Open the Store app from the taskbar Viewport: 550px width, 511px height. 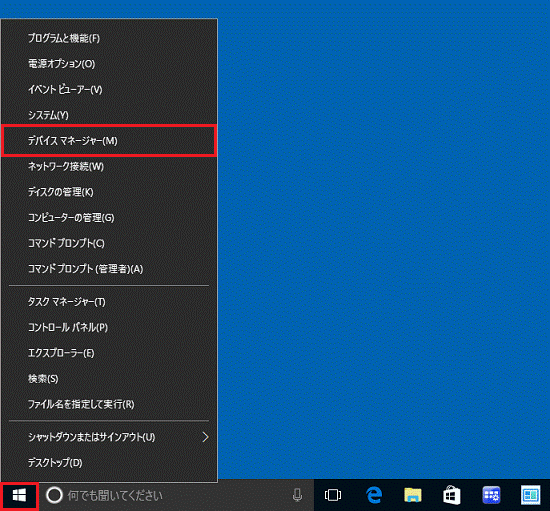point(452,495)
